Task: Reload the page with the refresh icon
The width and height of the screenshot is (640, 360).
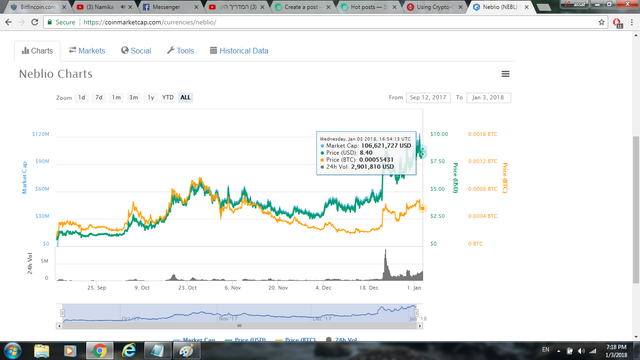Action: pyautogui.click(x=35, y=22)
